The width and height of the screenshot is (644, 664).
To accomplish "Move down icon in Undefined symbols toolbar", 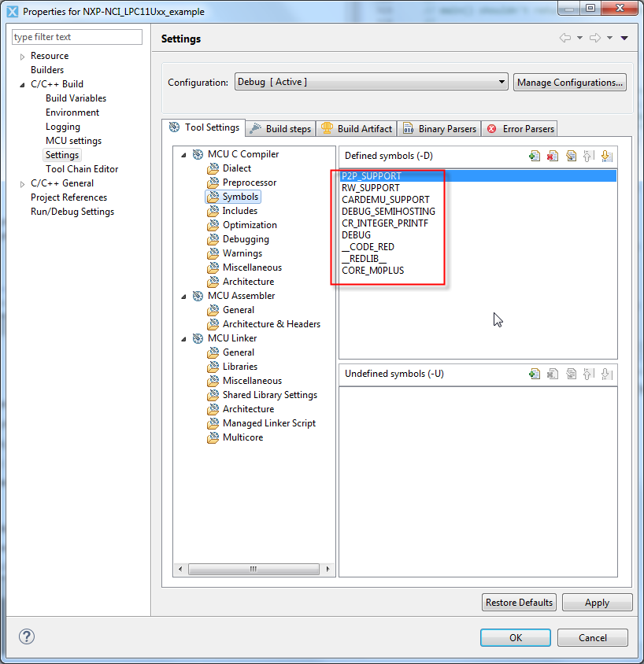I will pyautogui.click(x=607, y=374).
